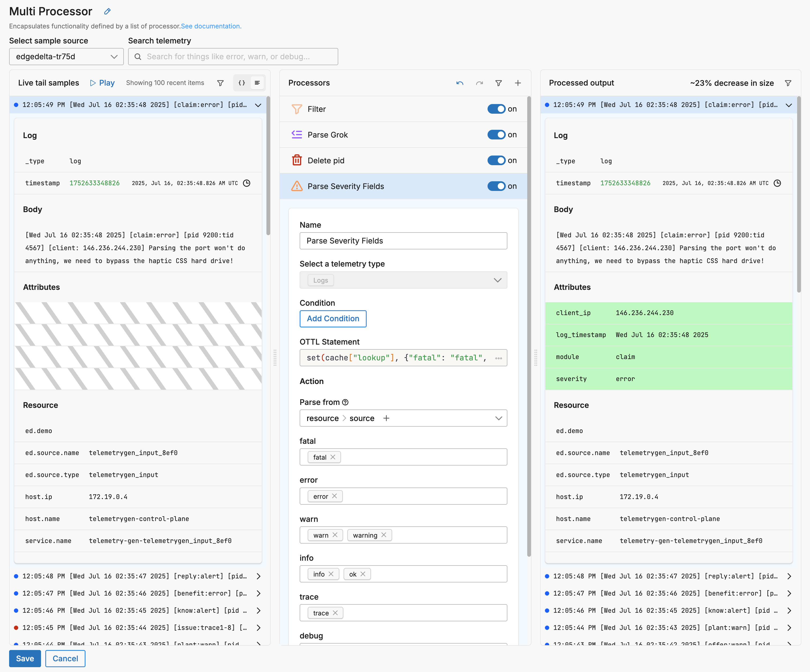Remove the info tag
Viewport: 810px width, 672px height.
[331, 574]
